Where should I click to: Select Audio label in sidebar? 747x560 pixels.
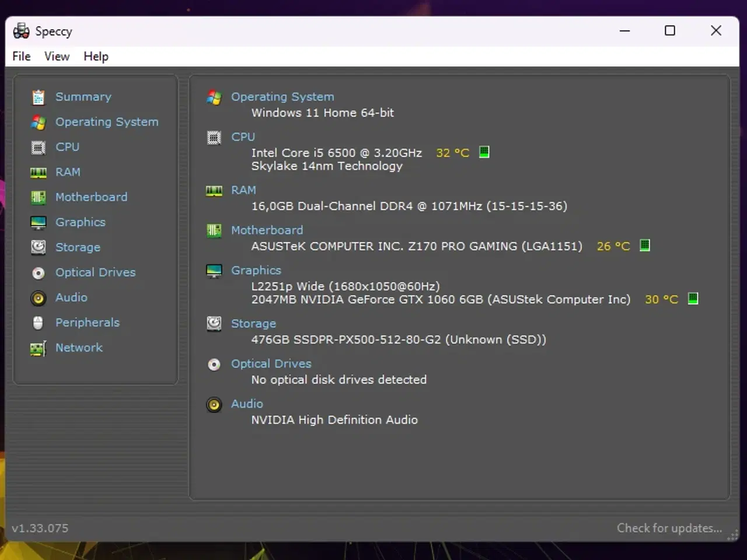(x=71, y=297)
